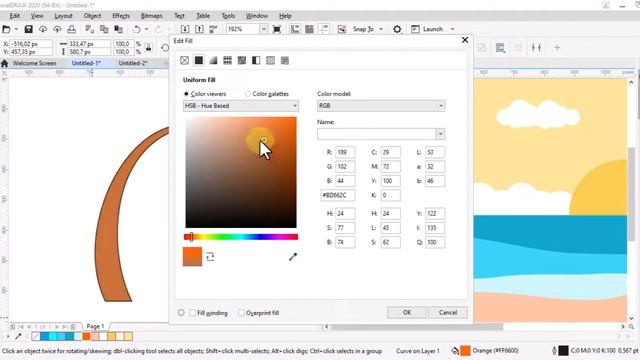
Task: Open the Object menu
Action: point(92,16)
